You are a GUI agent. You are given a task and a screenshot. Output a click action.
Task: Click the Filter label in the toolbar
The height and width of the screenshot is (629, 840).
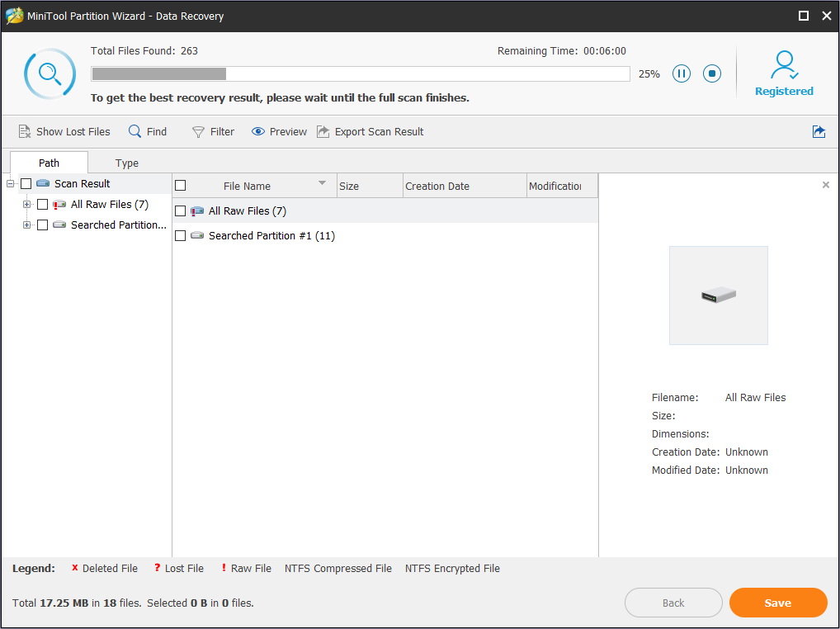(222, 132)
